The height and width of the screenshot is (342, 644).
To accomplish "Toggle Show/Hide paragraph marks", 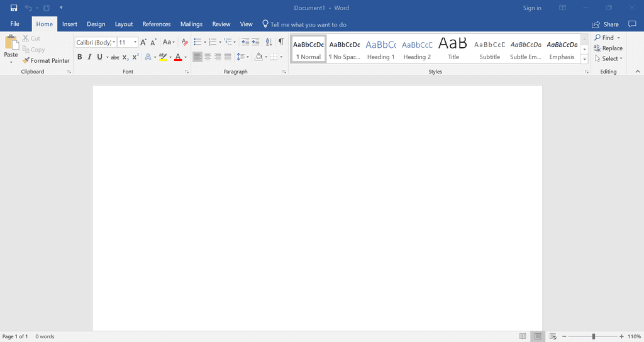I will (281, 42).
